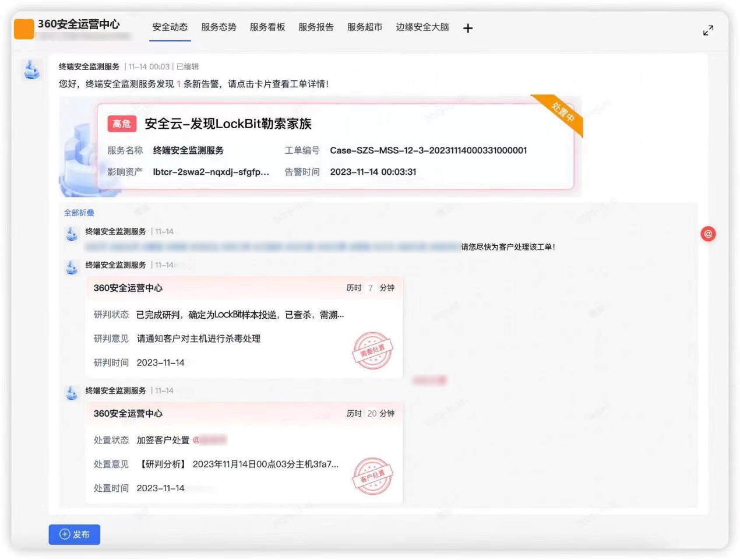Click the 处置时间 date 2023-11-14
Screen dimensions: 740x560
(161, 488)
